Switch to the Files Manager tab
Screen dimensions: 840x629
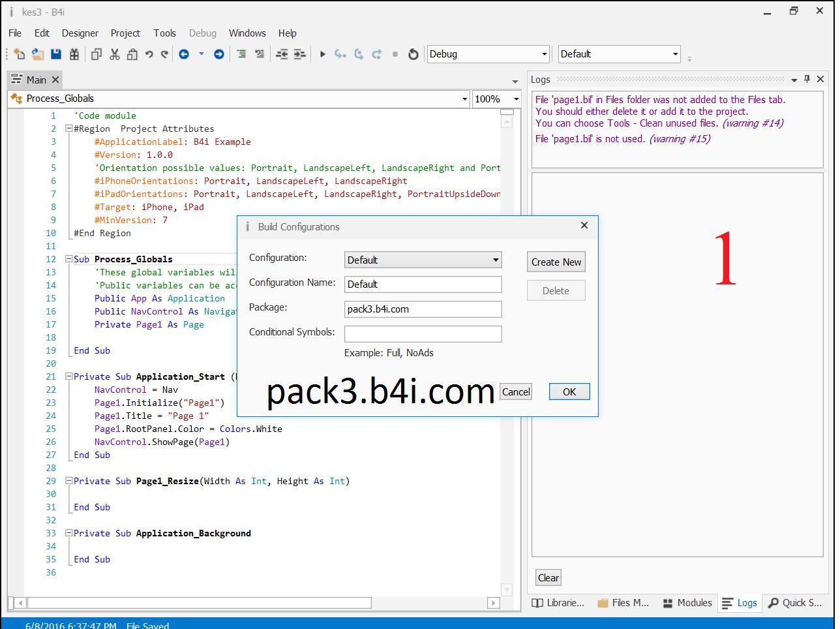tap(623, 603)
